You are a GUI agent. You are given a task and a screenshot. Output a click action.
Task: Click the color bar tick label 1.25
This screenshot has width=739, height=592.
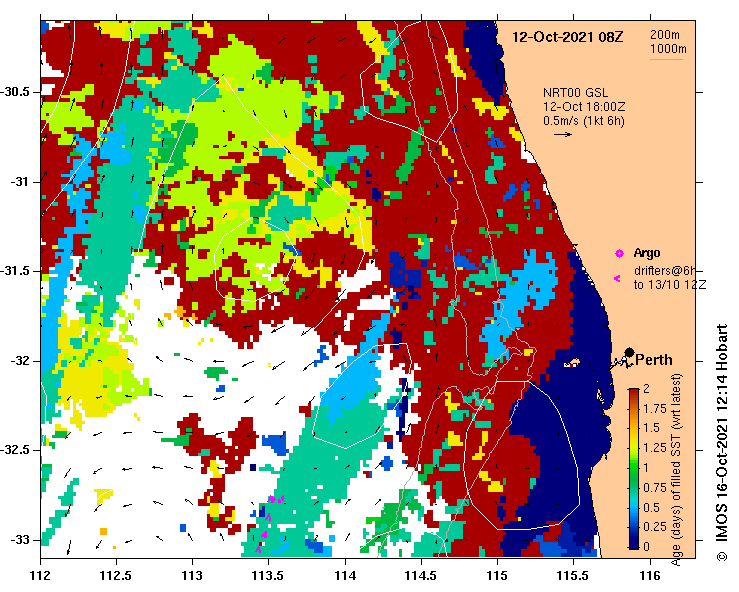coord(655,448)
